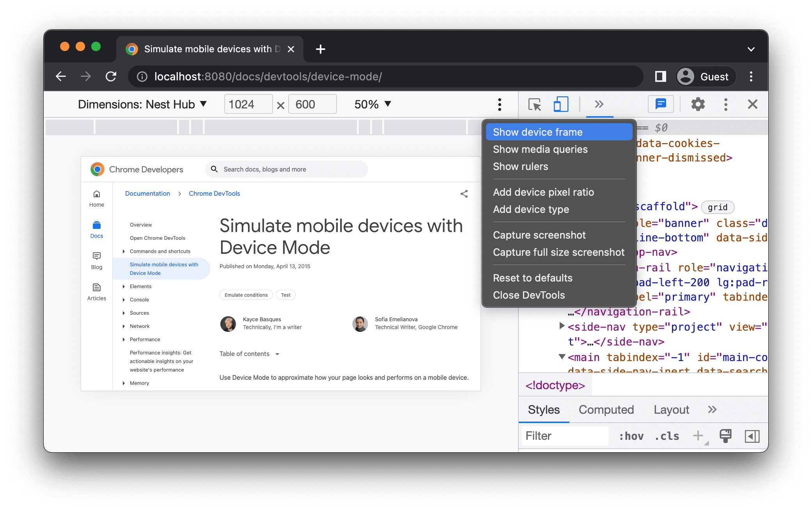Select Capture full size screenshot option
The image size is (812, 510).
tap(558, 253)
